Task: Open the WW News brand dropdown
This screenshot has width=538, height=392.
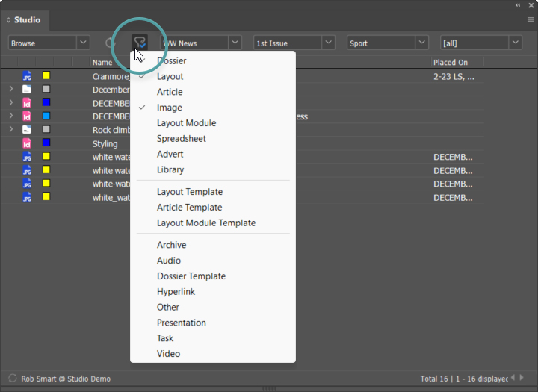Action: (201, 43)
